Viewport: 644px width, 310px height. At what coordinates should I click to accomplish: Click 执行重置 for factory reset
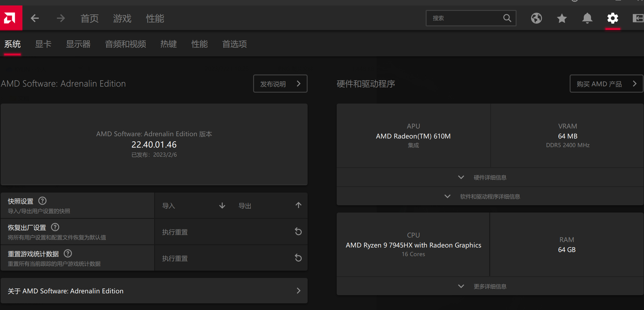pyautogui.click(x=231, y=232)
